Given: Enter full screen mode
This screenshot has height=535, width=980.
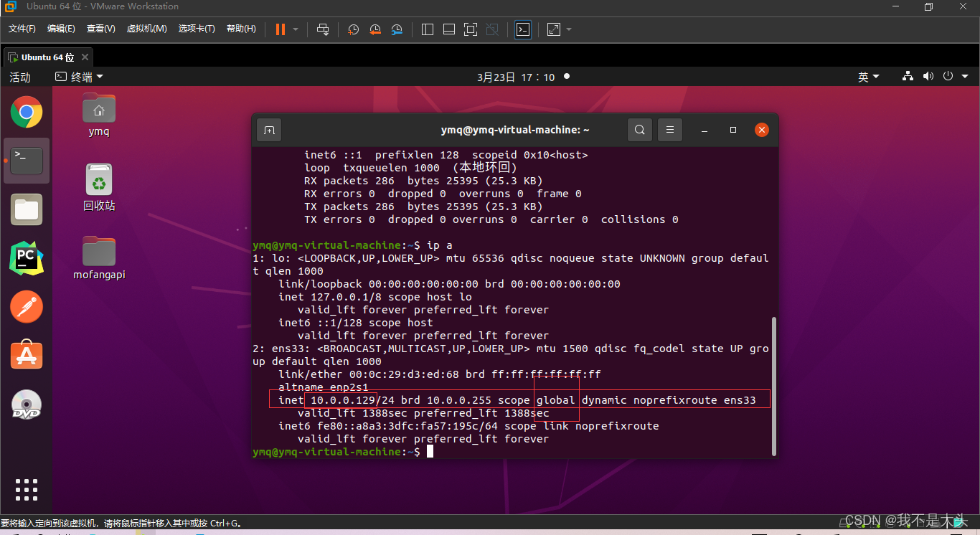Looking at the screenshot, I should click(471, 29).
